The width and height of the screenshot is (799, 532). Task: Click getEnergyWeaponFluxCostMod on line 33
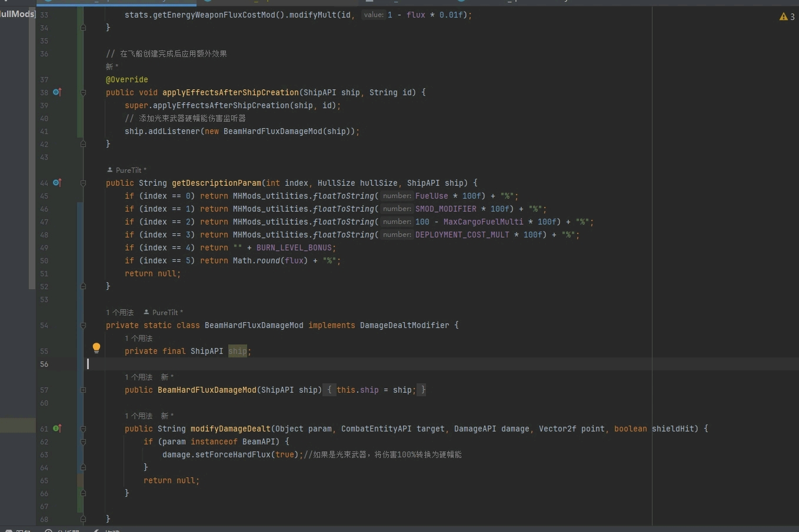(x=214, y=15)
